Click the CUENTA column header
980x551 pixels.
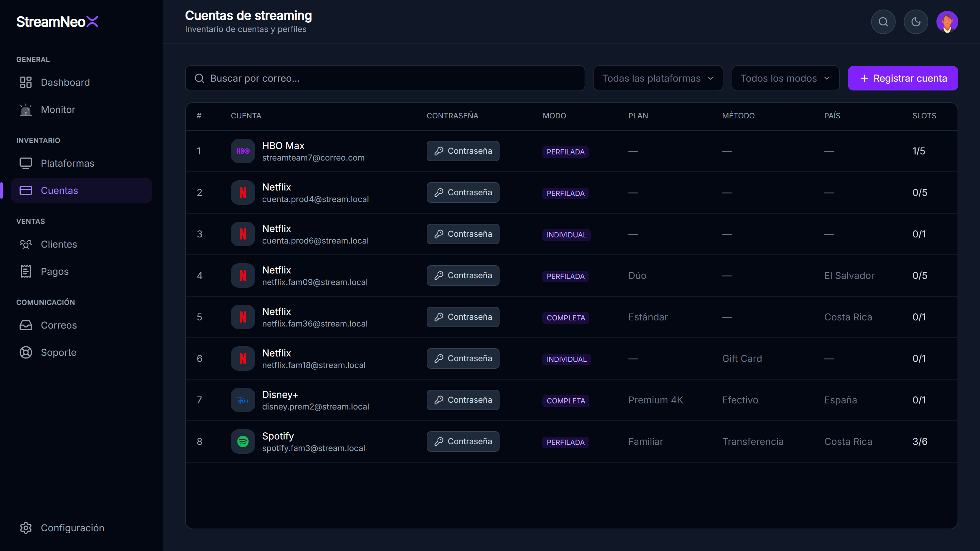tap(246, 116)
